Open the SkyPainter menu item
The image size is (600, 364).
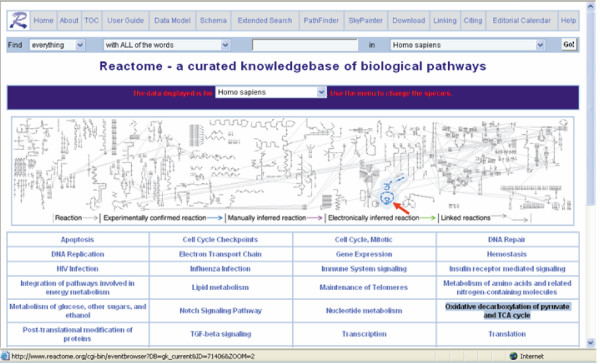[365, 20]
